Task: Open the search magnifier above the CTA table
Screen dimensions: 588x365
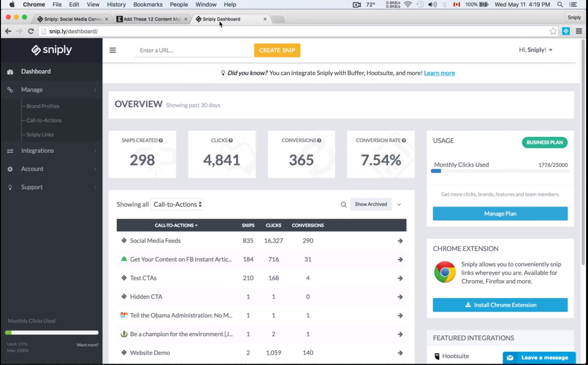Action: tap(343, 204)
